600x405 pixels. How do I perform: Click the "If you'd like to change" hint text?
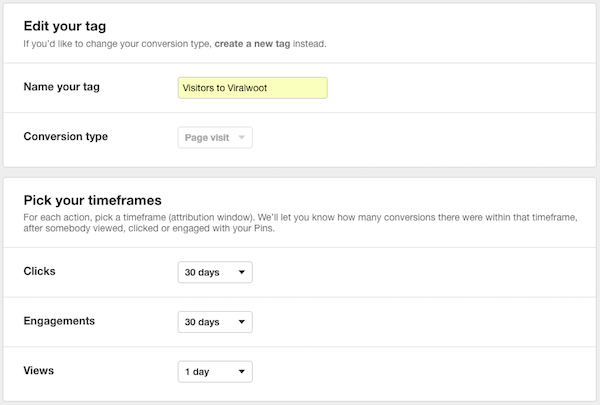(x=175, y=44)
